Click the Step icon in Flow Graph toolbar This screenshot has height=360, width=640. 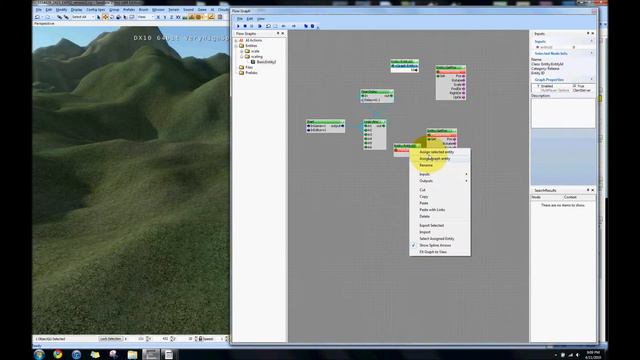260,26
